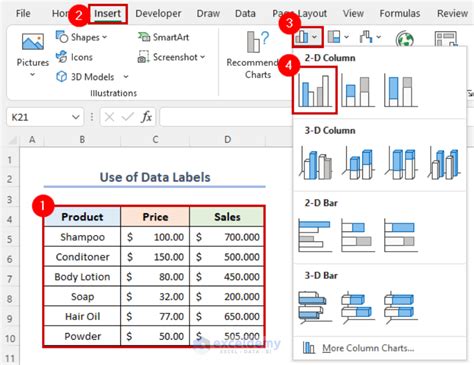
Task: Click the Price header cell
Action: [x=155, y=217]
